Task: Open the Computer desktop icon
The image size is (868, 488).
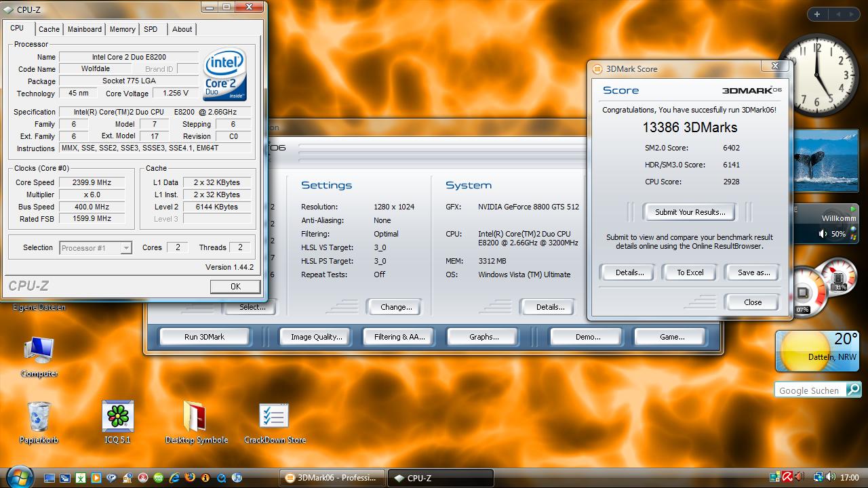Action: pyautogui.click(x=39, y=357)
